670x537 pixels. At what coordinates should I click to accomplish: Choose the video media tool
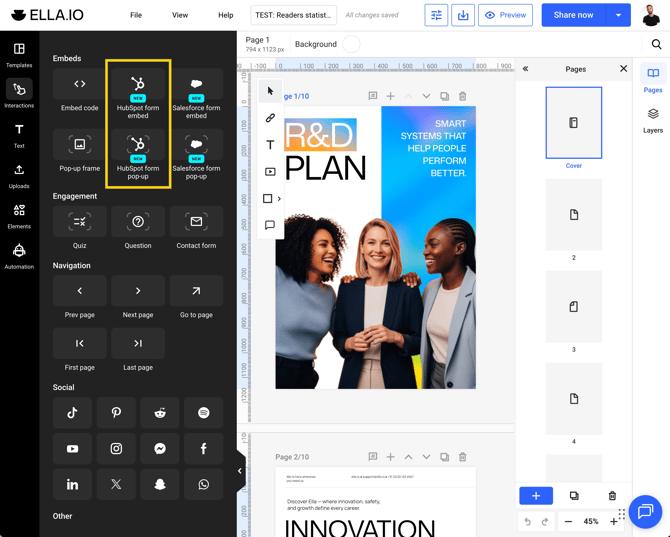pos(270,172)
